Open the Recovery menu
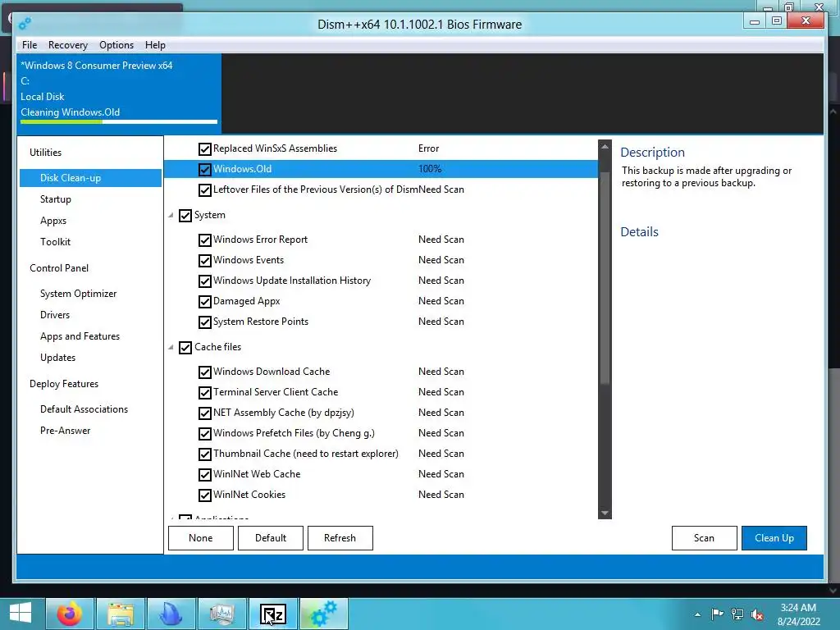The height and width of the screenshot is (630, 840). click(x=68, y=45)
